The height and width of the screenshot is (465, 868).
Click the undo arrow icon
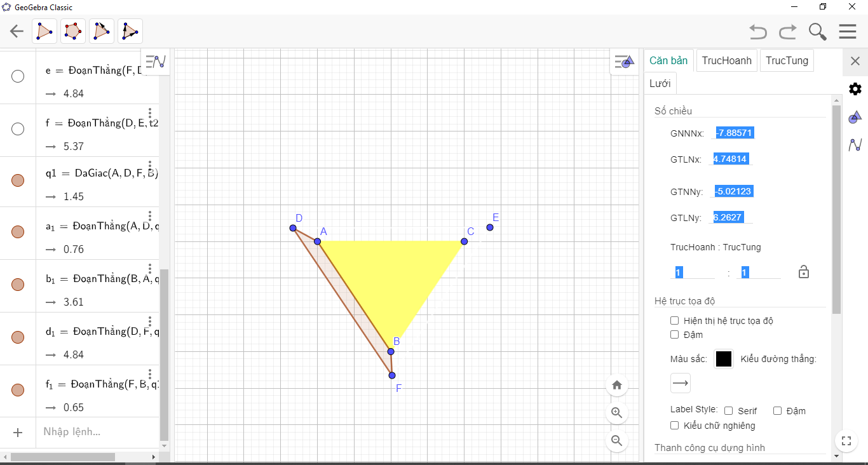click(x=757, y=31)
